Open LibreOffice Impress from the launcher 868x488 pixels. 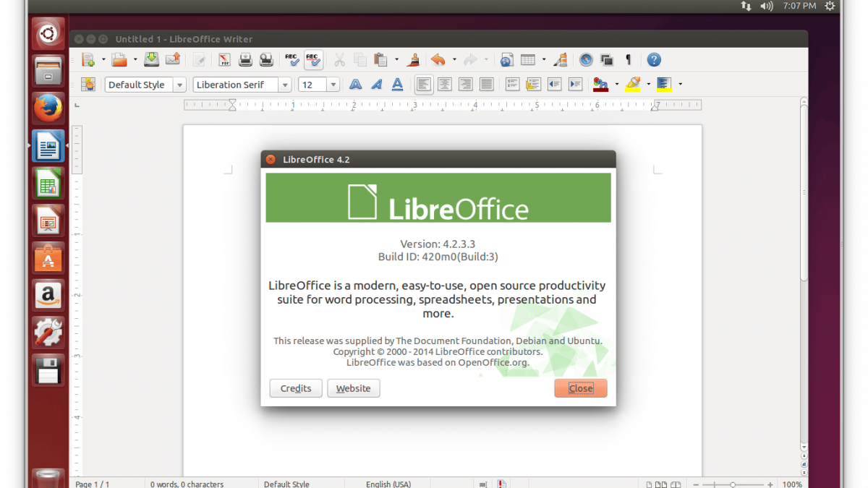point(48,221)
